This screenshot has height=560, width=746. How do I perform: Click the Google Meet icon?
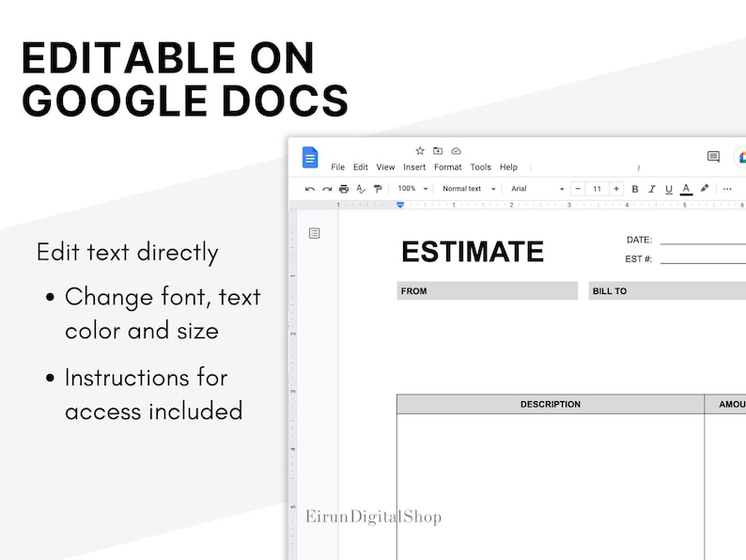[740, 157]
